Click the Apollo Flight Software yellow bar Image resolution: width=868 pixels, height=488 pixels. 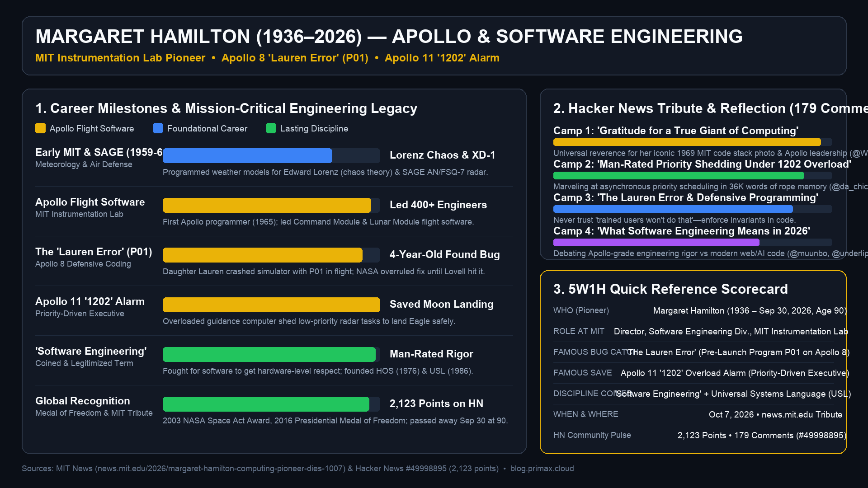point(271,205)
